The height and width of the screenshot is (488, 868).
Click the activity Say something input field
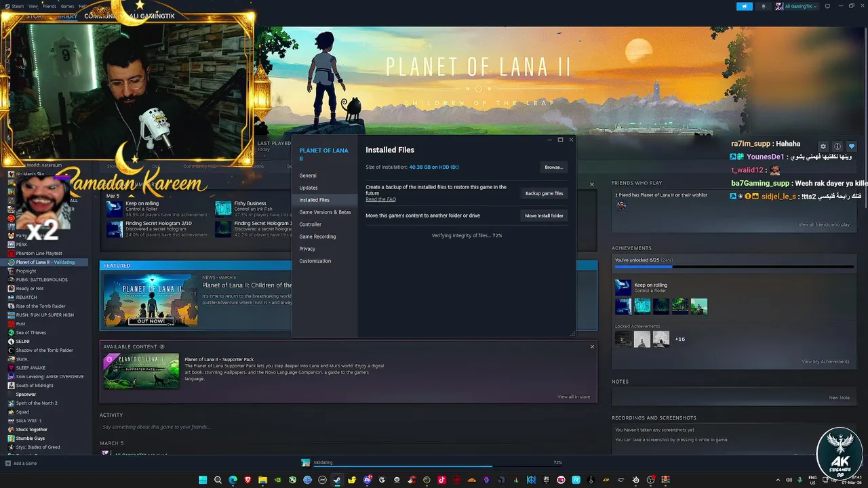click(x=349, y=427)
